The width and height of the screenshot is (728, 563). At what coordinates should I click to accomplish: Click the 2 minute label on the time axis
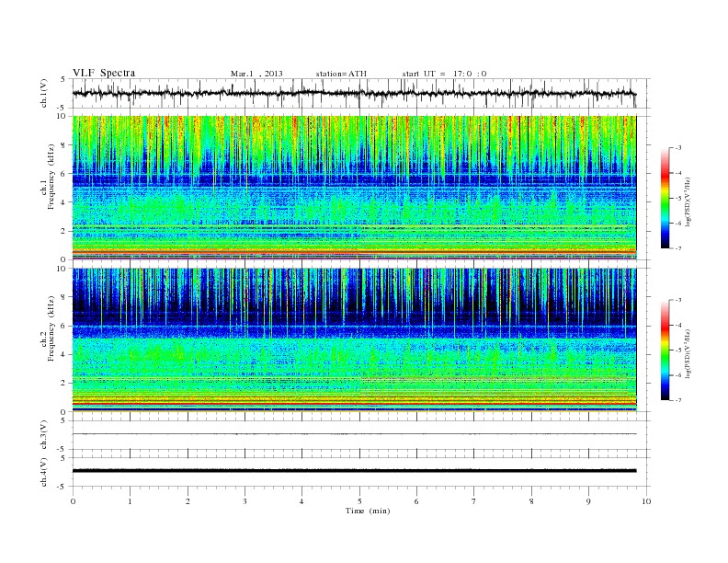coord(188,501)
